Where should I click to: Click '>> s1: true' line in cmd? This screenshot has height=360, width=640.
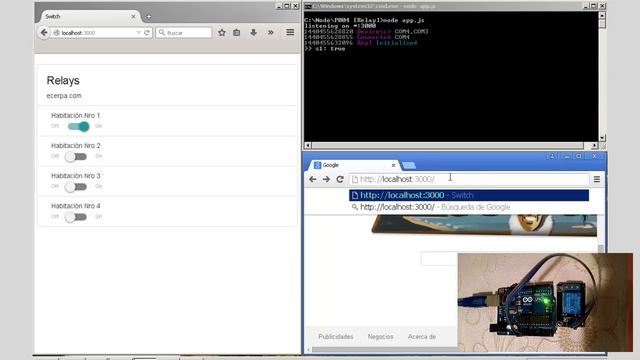(x=325, y=49)
